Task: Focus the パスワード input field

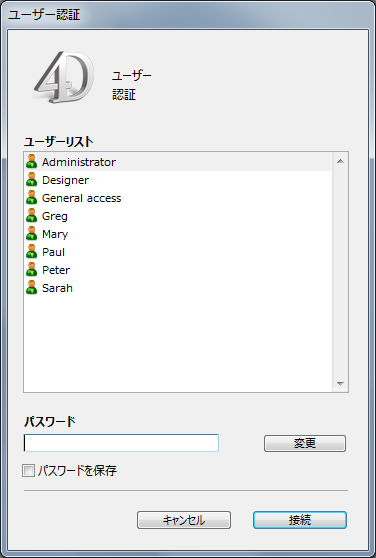Action: coord(121,443)
